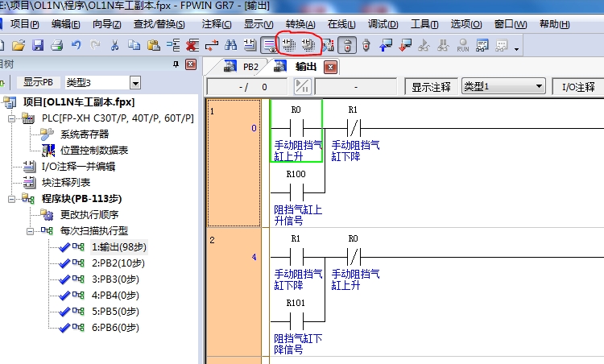Click the '-/ 0' input field

pos(247,87)
